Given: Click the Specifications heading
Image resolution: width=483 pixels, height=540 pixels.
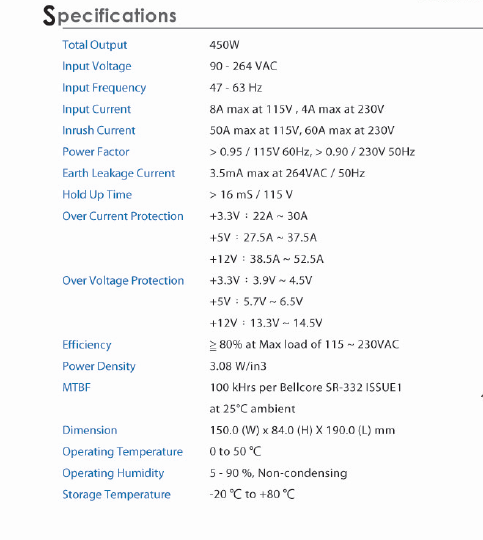Looking at the screenshot, I should 110,15.
